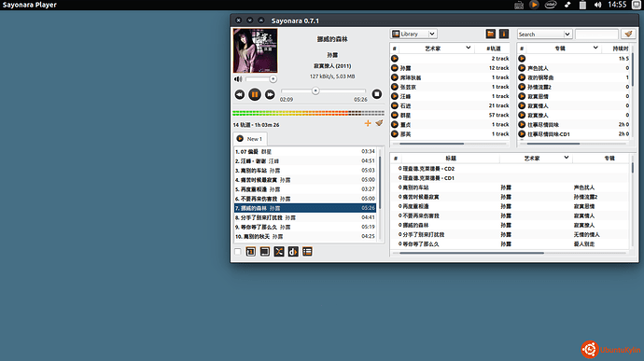Click sort arrow on tracks table 艺术家 header
644x361 pixels.
(x=567, y=158)
